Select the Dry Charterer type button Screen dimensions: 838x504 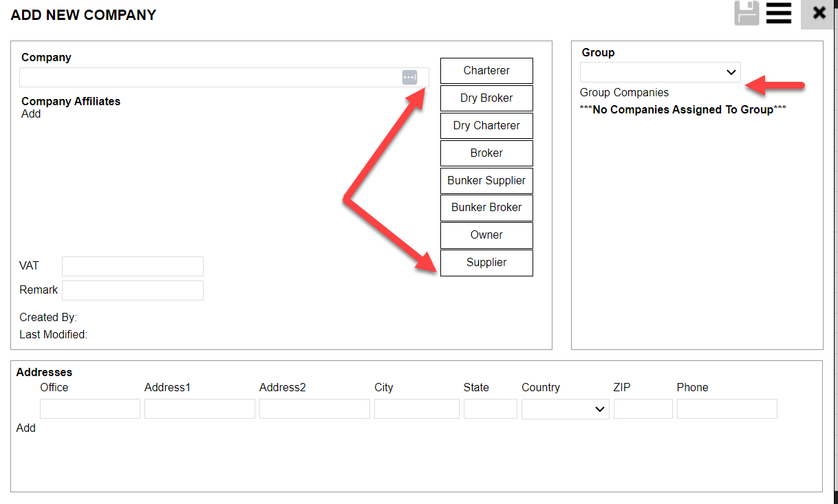pos(486,126)
